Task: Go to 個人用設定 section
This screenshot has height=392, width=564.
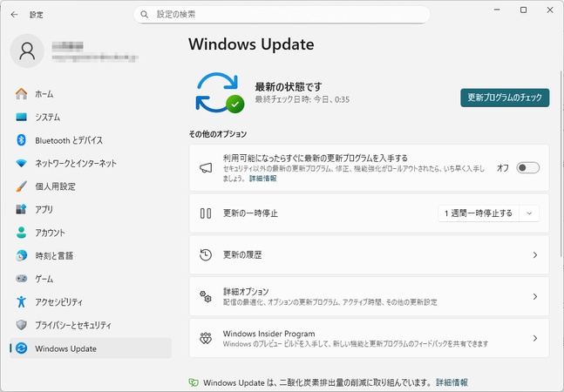Action: coord(91,186)
